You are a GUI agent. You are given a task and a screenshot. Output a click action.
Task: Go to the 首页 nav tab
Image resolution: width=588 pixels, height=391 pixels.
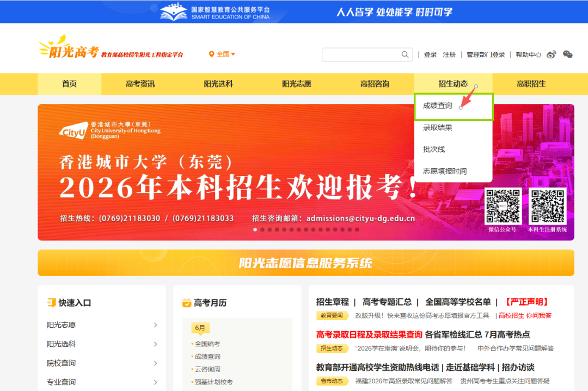[x=69, y=84]
